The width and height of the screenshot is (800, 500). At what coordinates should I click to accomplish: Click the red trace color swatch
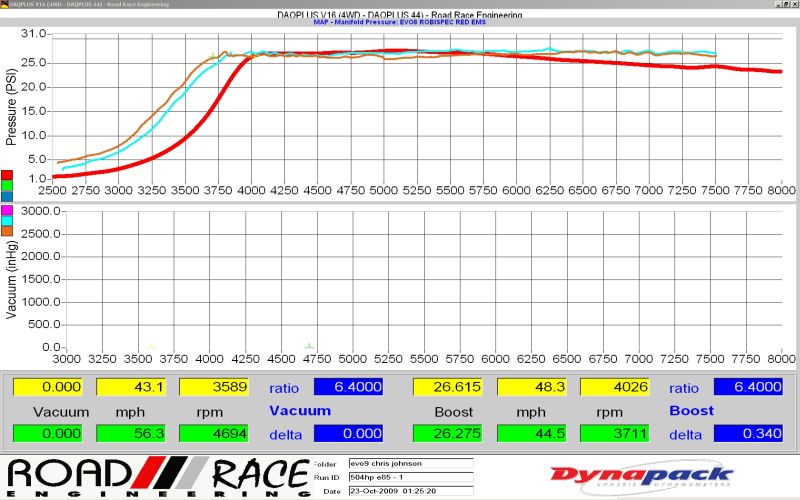pyautogui.click(x=7, y=176)
